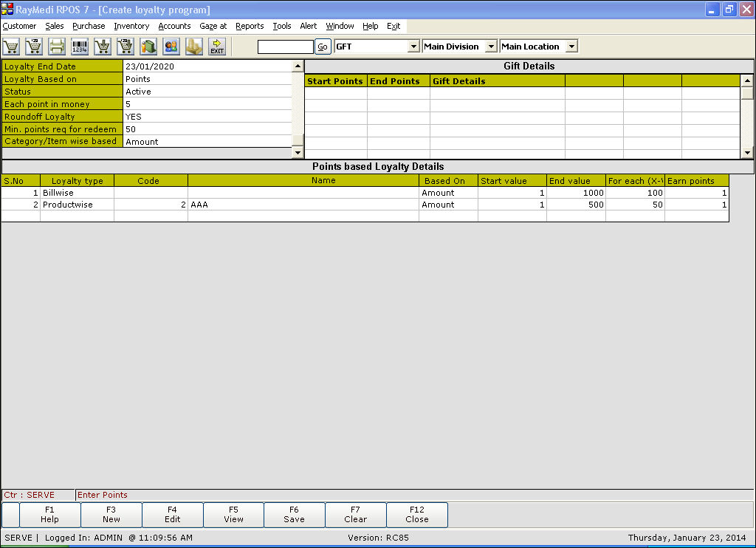Click the search box beside the Go button

(285, 47)
